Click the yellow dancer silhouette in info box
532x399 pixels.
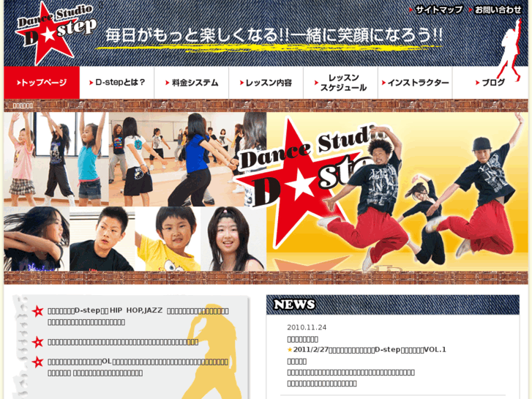[x=213, y=351]
